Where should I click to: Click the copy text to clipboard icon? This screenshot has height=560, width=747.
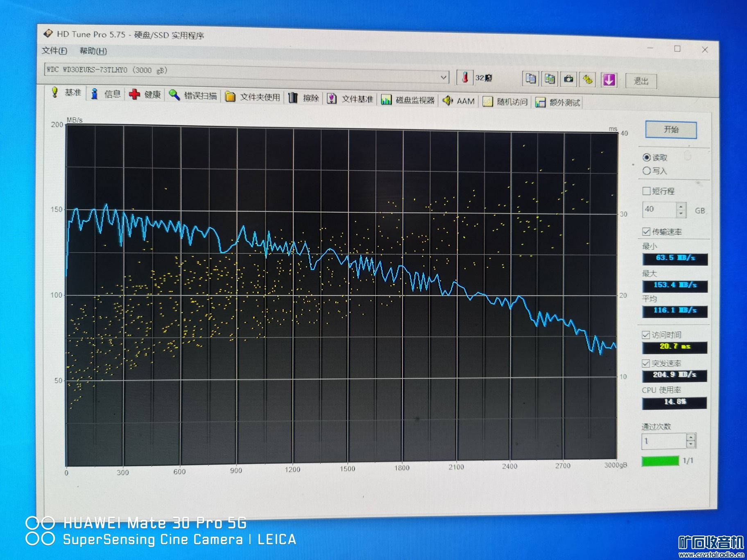(x=530, y=79)
